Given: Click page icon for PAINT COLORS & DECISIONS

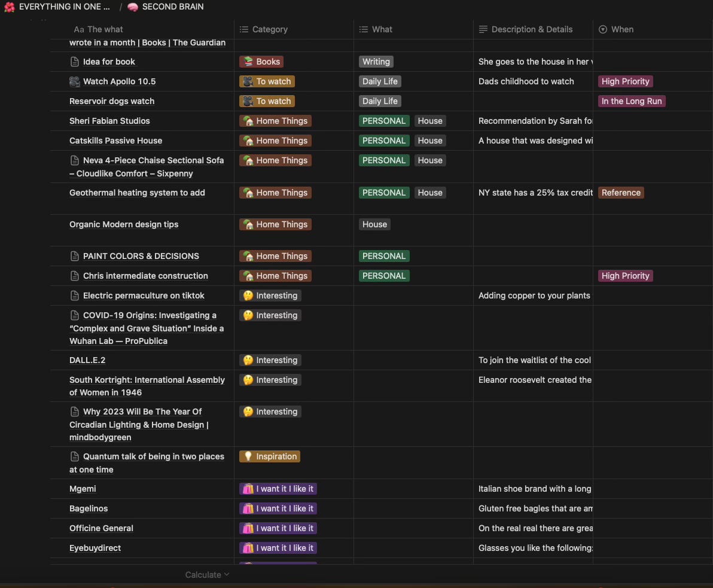Looking at the screenshot, I should [x=75, y=256].
